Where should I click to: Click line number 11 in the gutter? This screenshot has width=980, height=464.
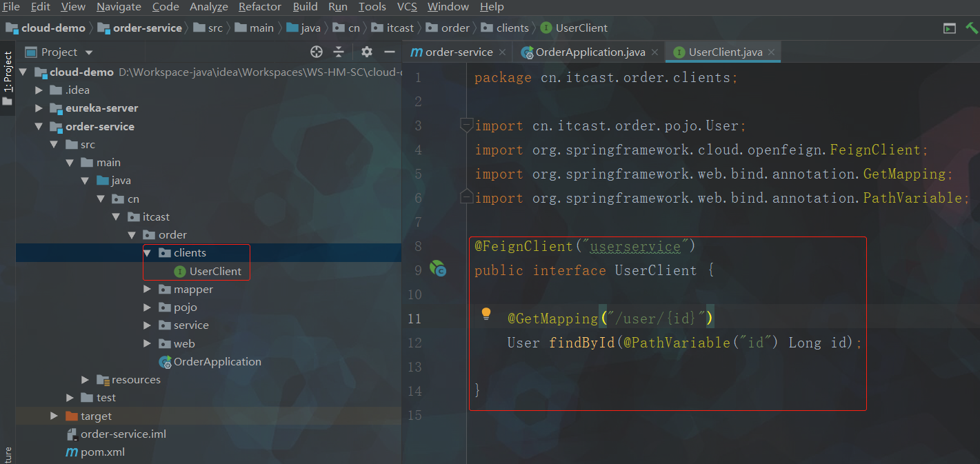coord(414,319)
